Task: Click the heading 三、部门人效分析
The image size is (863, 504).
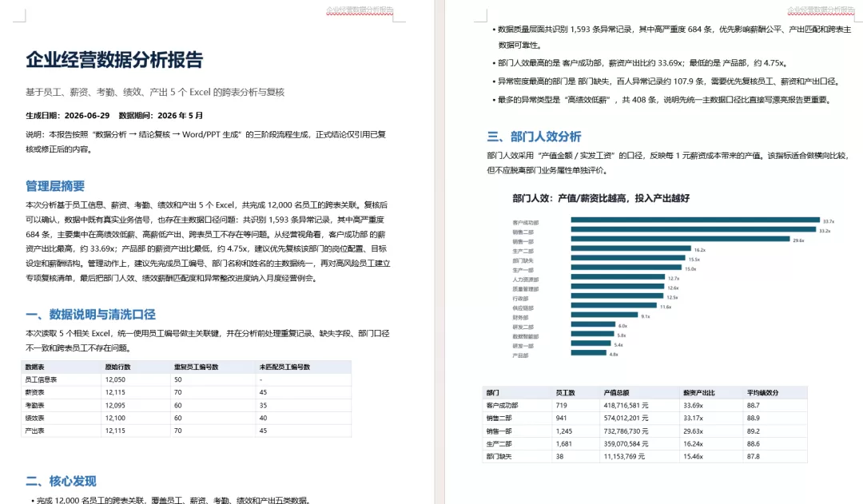Action: (x=534, y=137)
